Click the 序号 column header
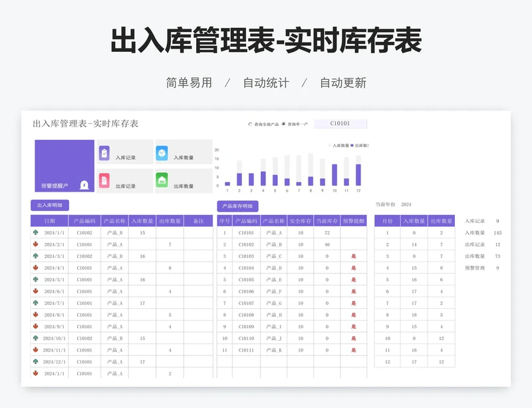 point(225,221)
